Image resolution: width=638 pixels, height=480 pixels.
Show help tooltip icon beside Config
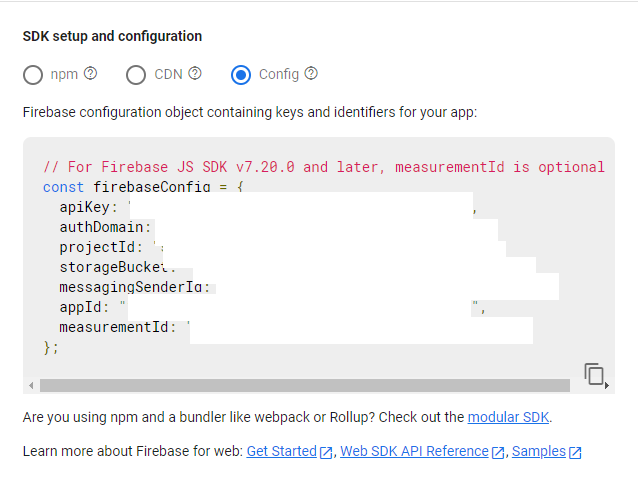point(311,73)
